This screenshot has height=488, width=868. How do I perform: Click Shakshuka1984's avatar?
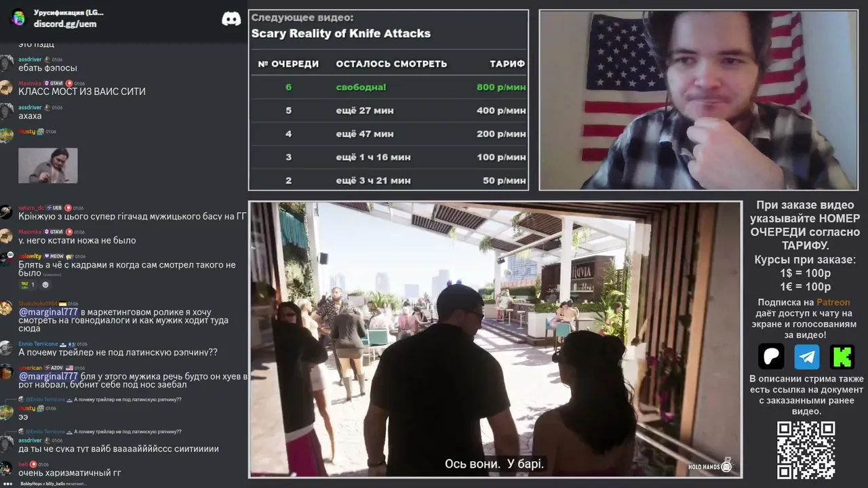tap(6, 308)
